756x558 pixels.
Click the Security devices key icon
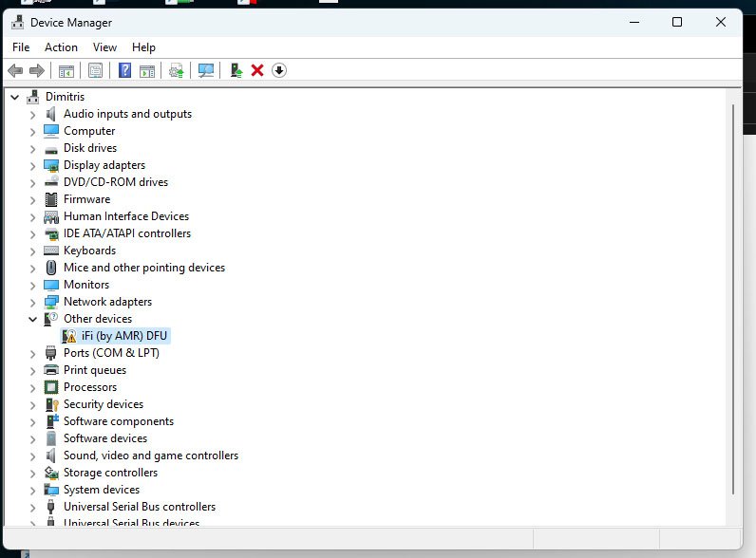tap(51, 404)
